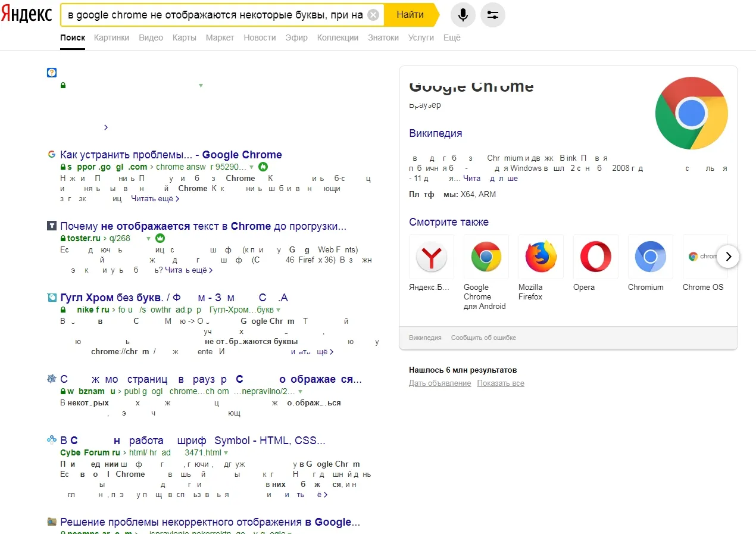The image size is (756, 534).
Task: Open the Услуги tab
Action: coord(421,38)
